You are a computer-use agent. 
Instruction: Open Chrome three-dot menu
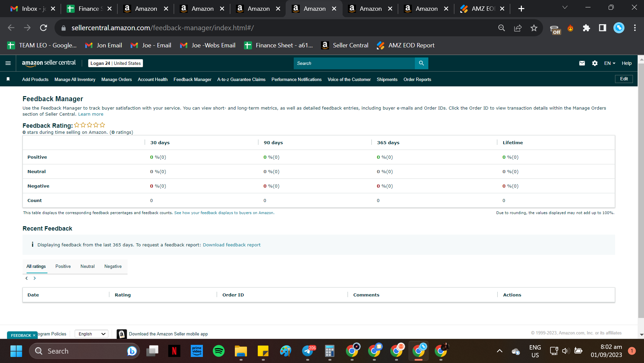click(x=635, y=28)
